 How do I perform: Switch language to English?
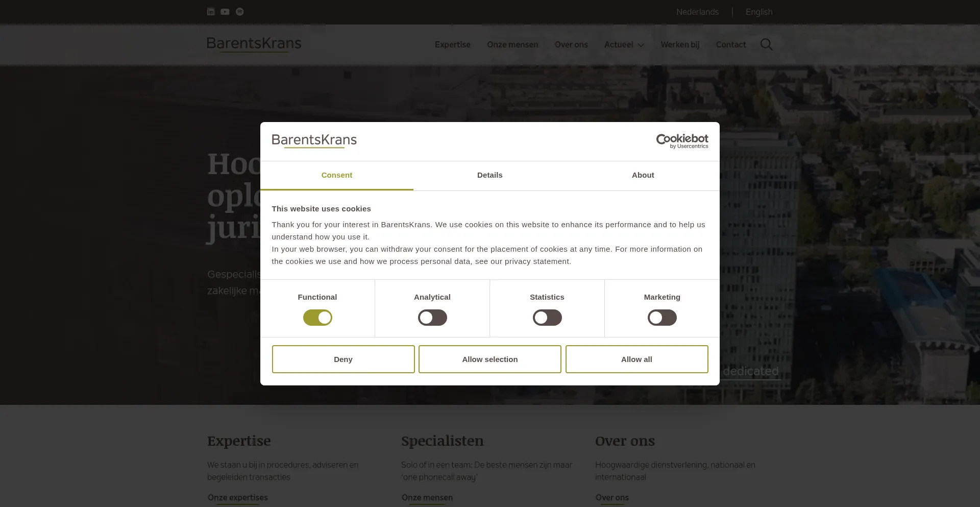point(759,12)
